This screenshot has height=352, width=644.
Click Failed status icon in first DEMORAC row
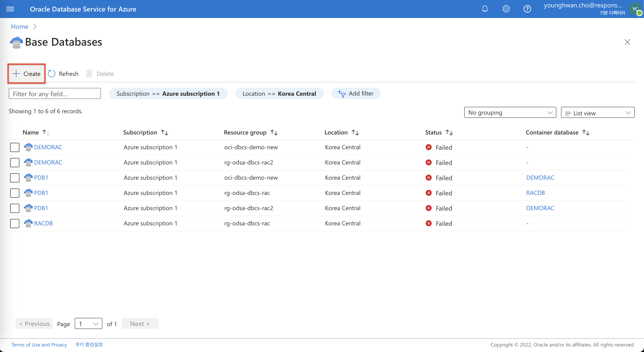[428, 147]
